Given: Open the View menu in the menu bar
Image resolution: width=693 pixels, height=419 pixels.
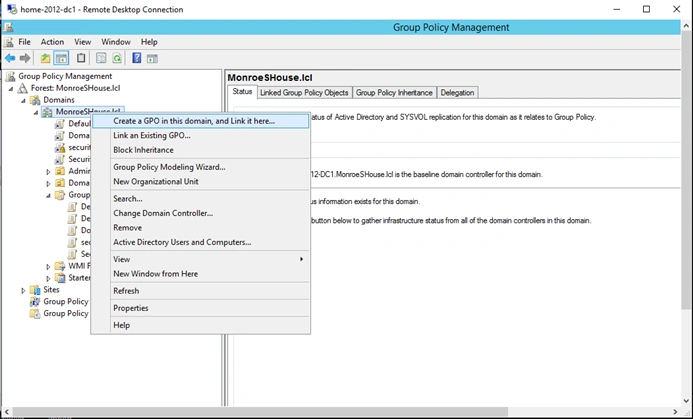Looking at the screenshot, I should 82,42.
